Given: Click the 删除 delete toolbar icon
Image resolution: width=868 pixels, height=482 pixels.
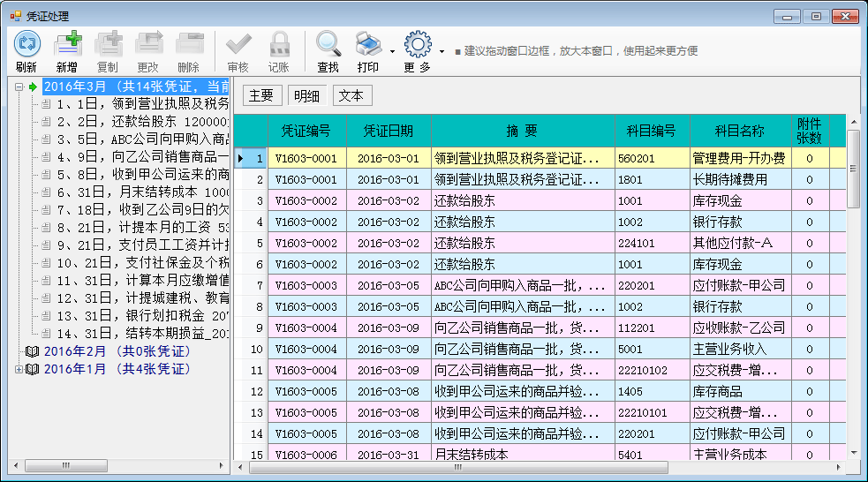Looking at the screenshot, I should point(189,44).
